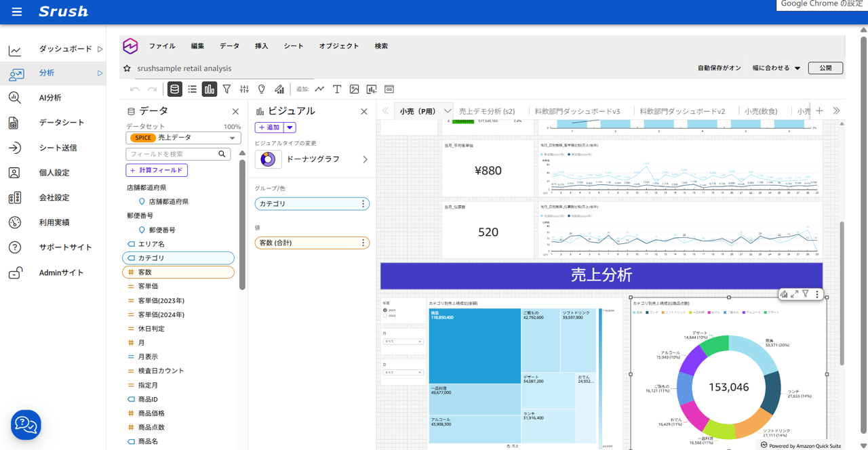This screenshot has height=450, width=868.
Task: Toggle the visuals panel bar-chart icon
Action: [x=209, y=89]
